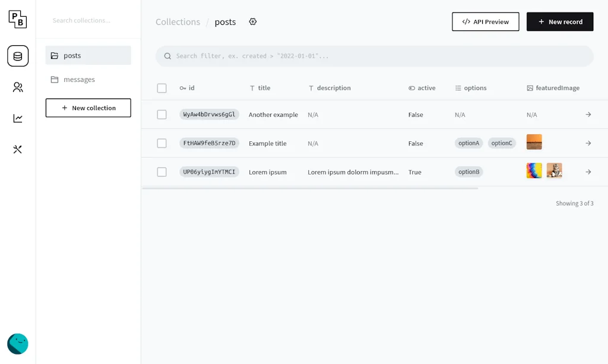The width and height of the screenshot is (608, 364).
Task: Open the Example title record using its arrow
Action: 588,143
